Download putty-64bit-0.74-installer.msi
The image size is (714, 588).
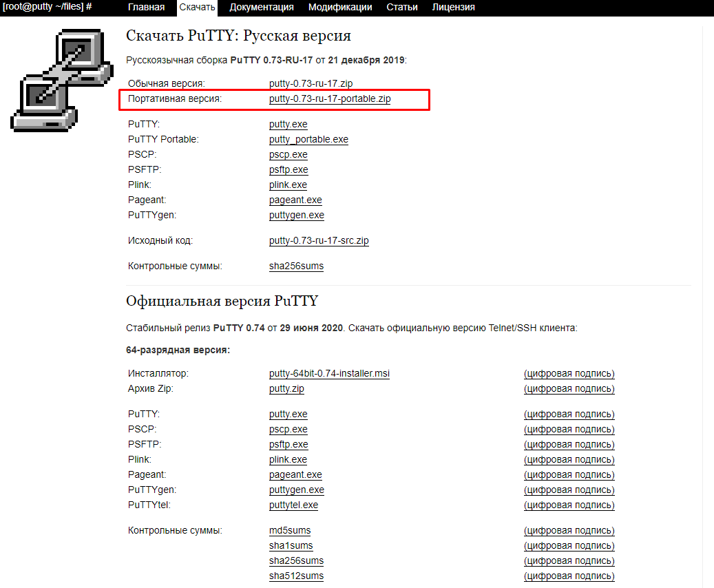pos(329,373)
